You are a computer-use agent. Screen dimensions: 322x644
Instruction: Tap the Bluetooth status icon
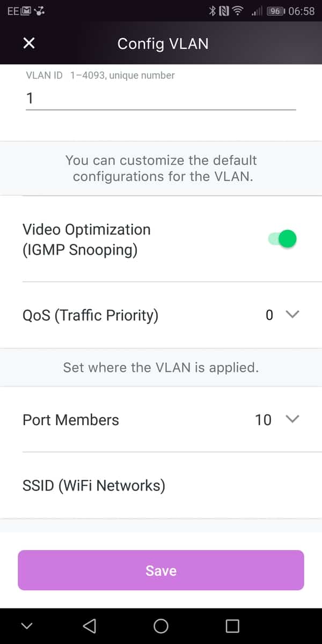pyautogui.click(x=212, y=11)
